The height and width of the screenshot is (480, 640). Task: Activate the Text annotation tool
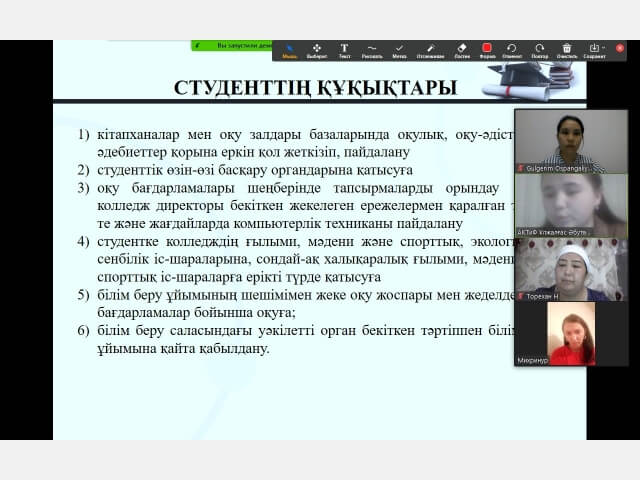click(344, 51)
